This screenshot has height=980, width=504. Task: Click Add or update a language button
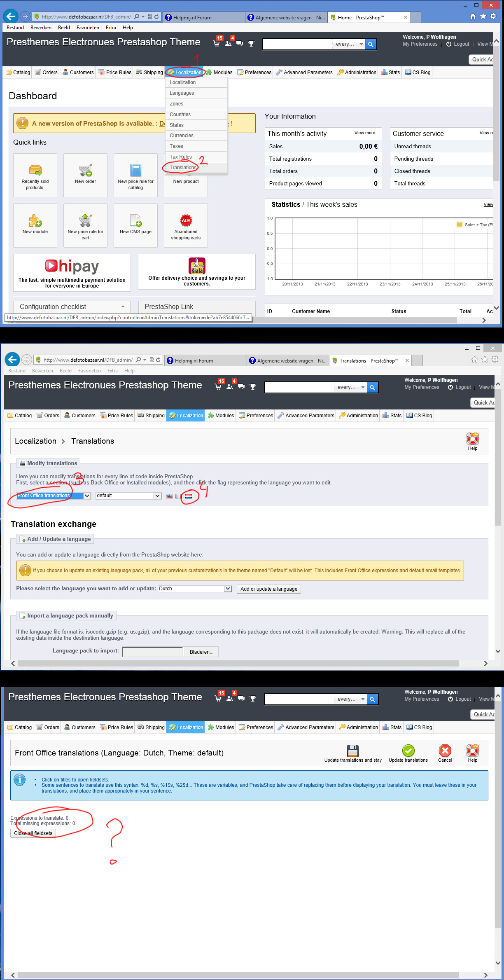point(269,589)
